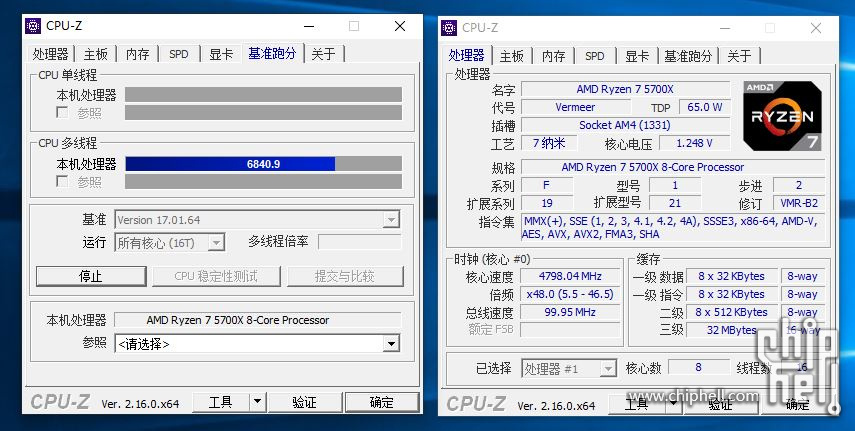The image size is (855, 431).
Task: Click the 核心速度 value 4798.04 MHz
Action: (570, 276)
